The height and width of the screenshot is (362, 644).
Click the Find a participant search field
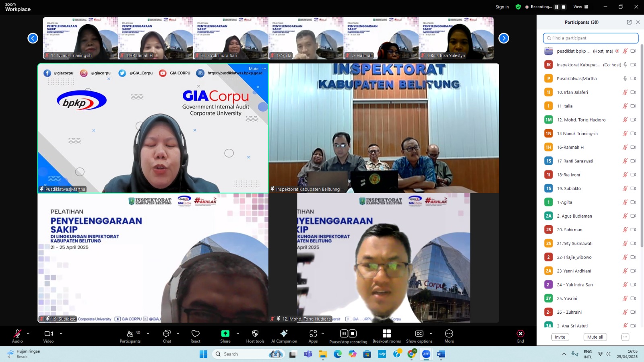tap(590, 38)
